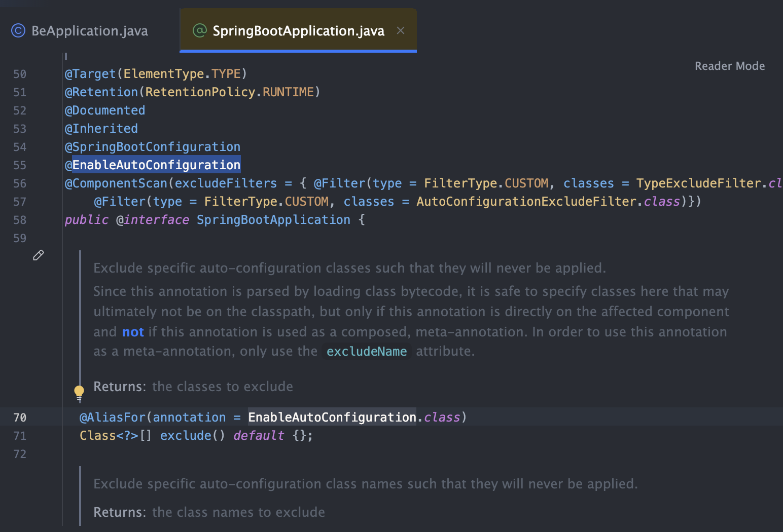This screenshot has height=532, width=783.
Task: Click the 'default' keyword on line 71
Action: 259,436
